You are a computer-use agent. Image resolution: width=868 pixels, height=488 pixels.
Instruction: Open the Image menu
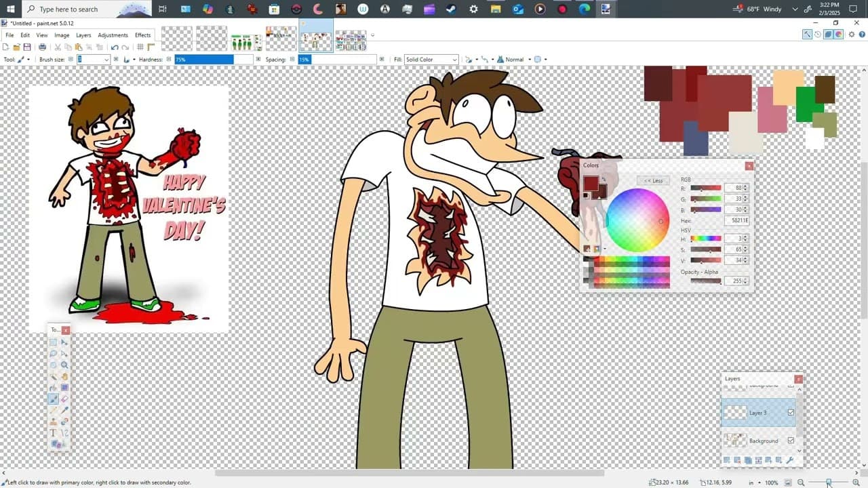(62, 35)
